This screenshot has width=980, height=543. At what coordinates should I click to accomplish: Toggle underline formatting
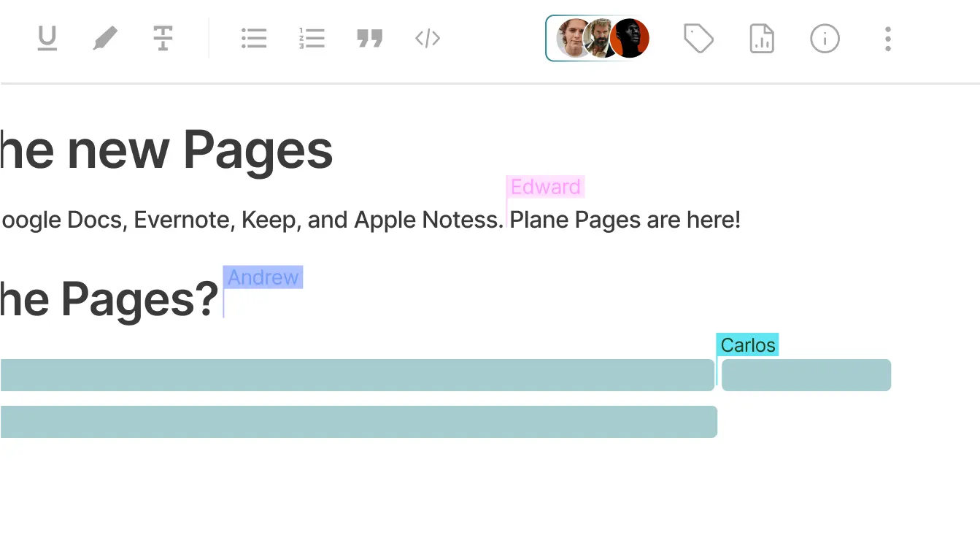[47, 39]
